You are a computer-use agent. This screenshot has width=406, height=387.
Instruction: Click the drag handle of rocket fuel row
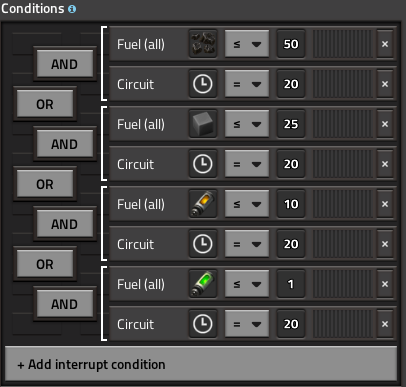tap(343, 204)
